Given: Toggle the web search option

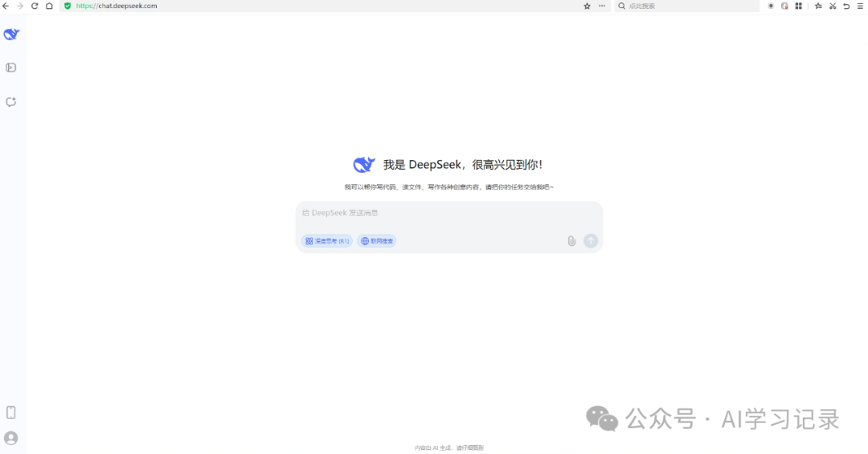Looking at the screenshot, I should coord(377,241).
